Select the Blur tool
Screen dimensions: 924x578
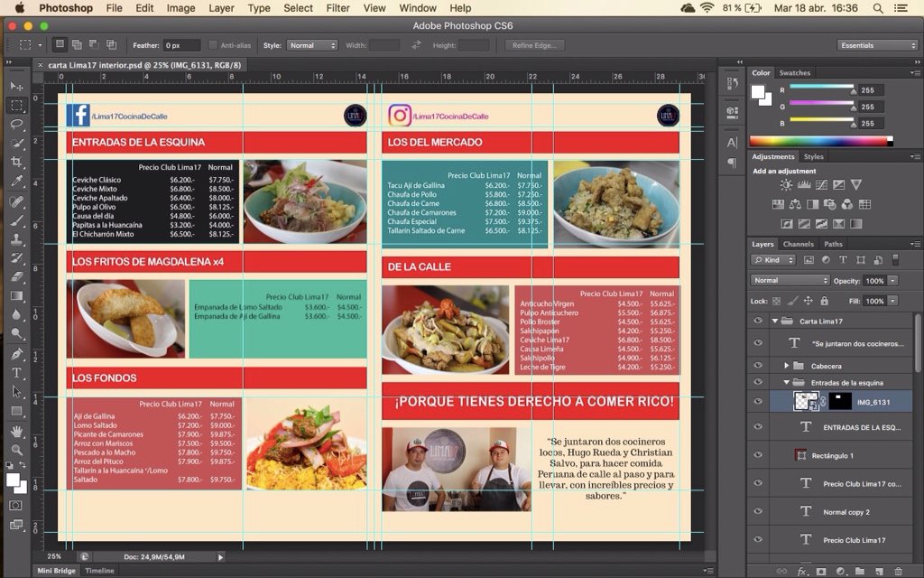16,314
